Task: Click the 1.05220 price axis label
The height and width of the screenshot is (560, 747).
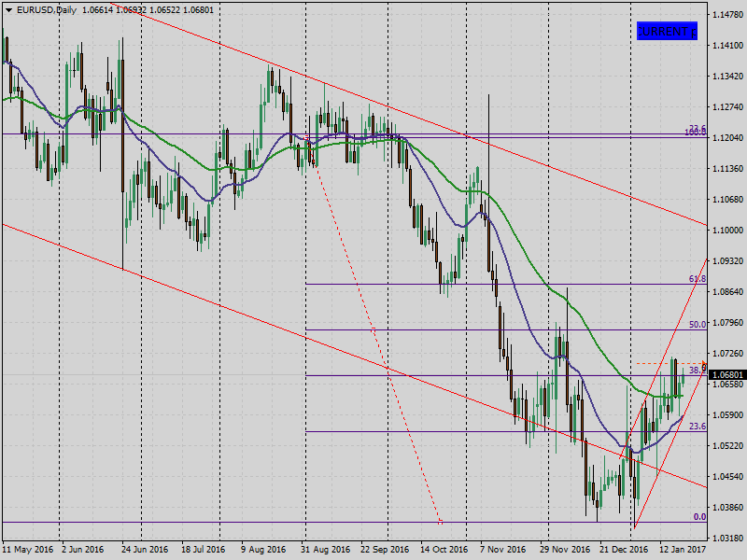Action: tap(727, 446)
